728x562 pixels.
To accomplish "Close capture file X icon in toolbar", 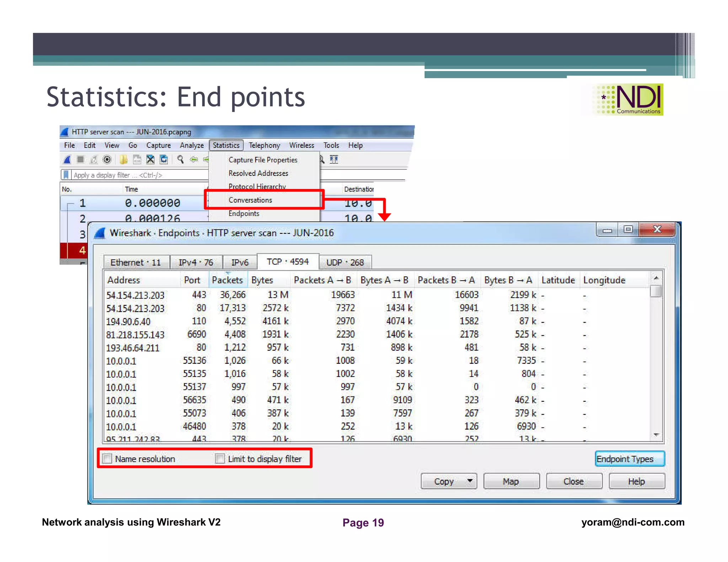I will coord(150,160).
